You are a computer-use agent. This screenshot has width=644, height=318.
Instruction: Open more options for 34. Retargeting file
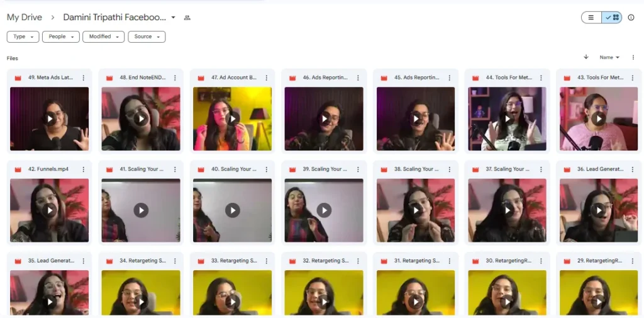pyautogui.click(x=175, y=261)
